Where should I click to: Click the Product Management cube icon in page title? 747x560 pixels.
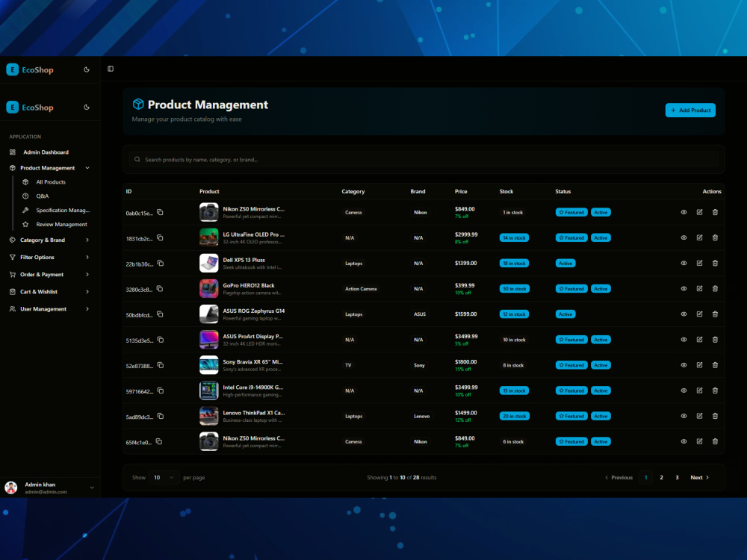tap(138, 104)
